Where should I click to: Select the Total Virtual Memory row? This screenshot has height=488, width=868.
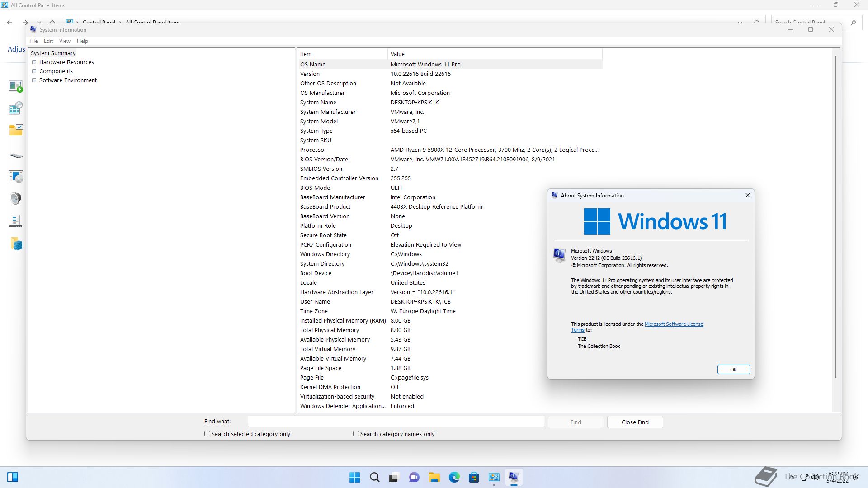click(x=450, y=349)
